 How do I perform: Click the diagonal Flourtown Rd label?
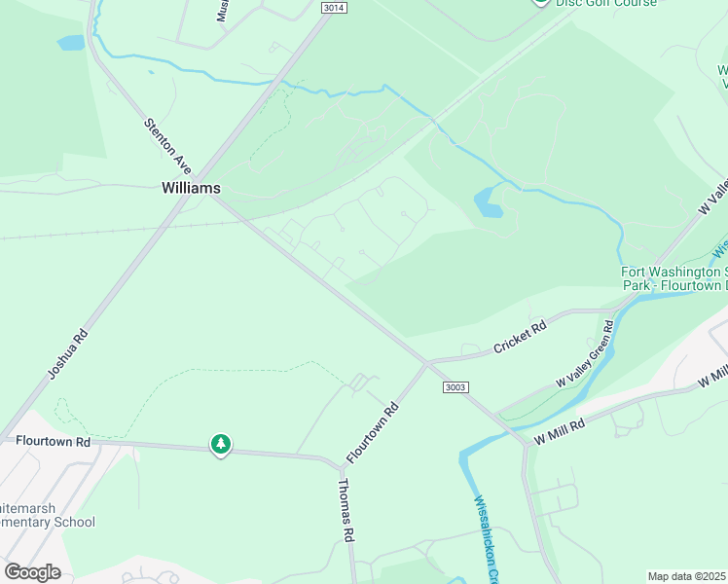tap(373, 433)
